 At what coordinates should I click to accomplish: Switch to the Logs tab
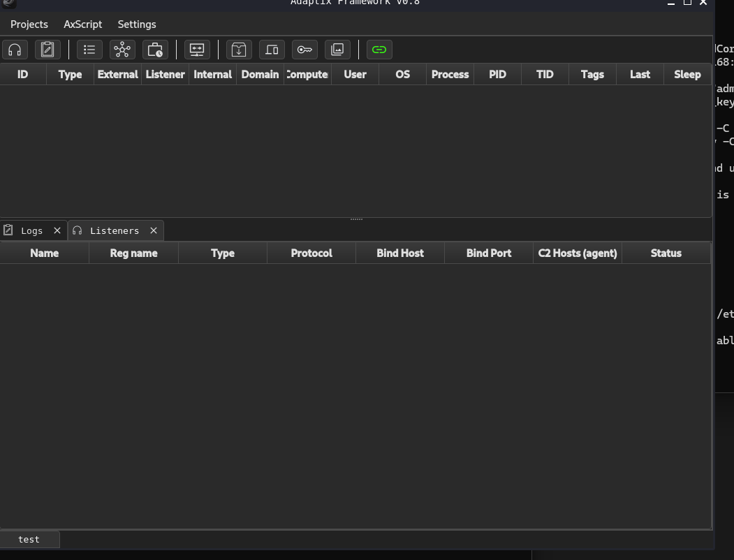[x=31, y=230]
